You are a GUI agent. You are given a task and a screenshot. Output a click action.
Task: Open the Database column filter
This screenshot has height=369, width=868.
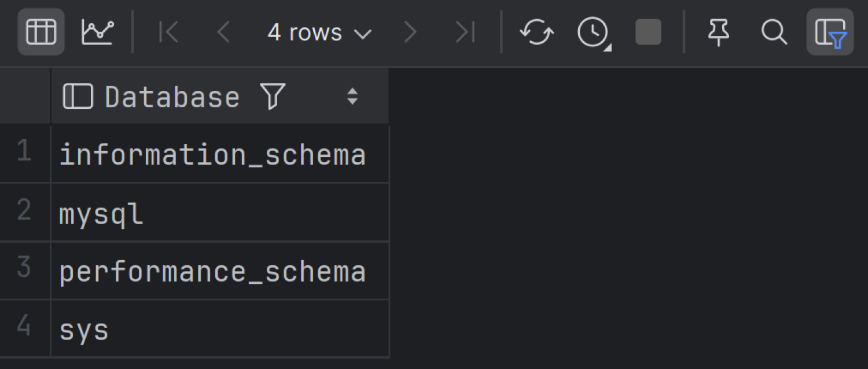pos(273,96)
